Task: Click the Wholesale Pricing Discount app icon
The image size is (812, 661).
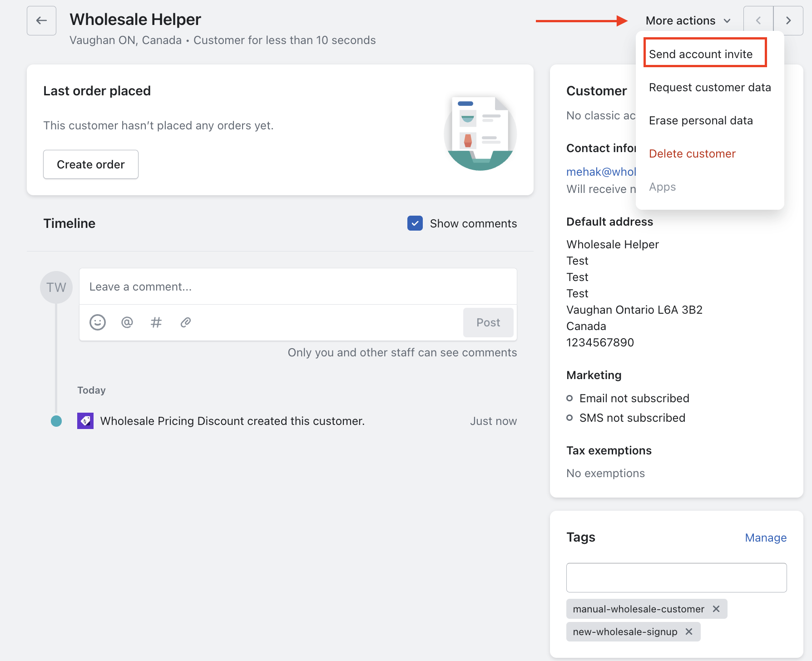Action: (x=85, y=421)
